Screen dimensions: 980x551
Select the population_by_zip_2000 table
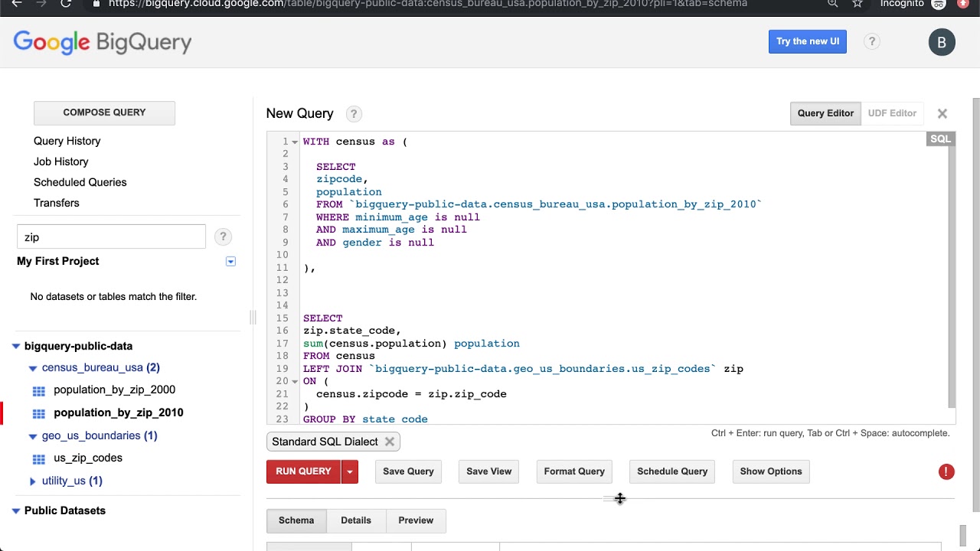click(x=114, y=390)
